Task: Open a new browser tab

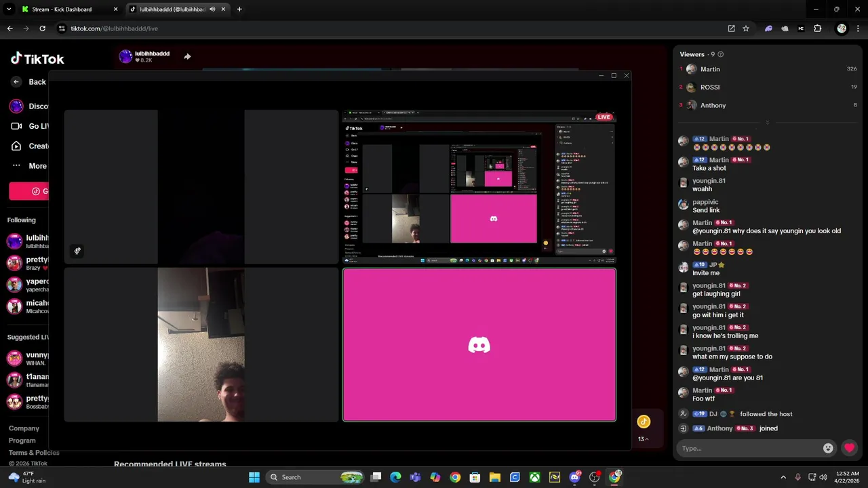Action: tap(239, 9)
